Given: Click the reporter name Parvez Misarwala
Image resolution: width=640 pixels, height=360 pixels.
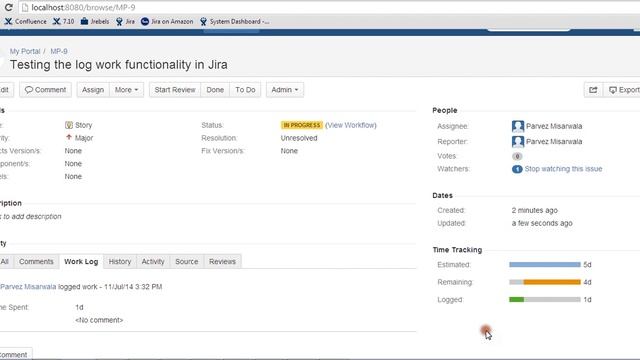Looking at the screenshot, I should point(554,142).
